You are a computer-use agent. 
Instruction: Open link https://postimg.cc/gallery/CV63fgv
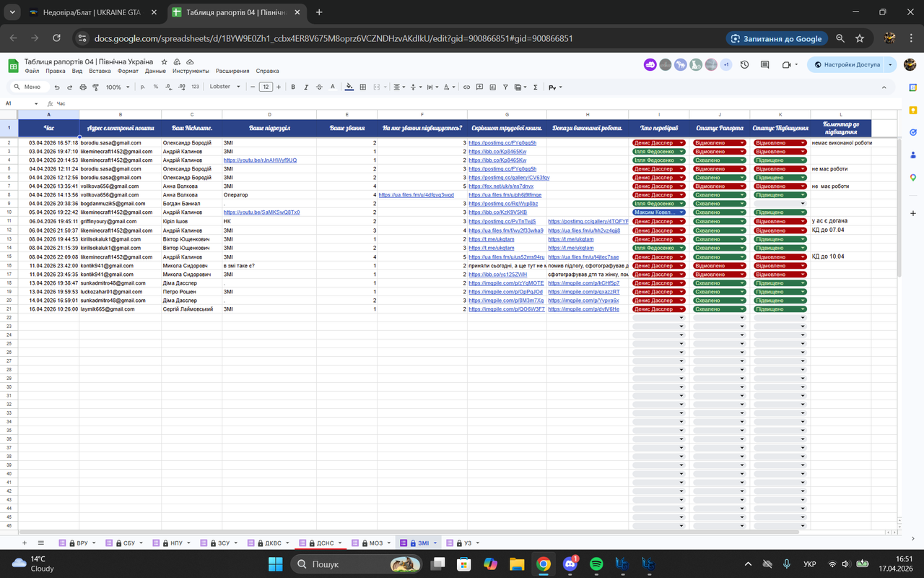point(509,178)
